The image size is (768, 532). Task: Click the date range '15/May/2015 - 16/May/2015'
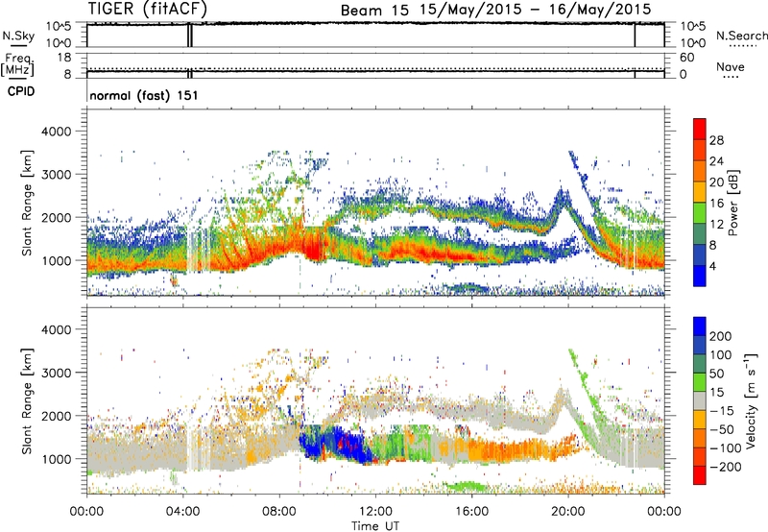pos(536,10)
